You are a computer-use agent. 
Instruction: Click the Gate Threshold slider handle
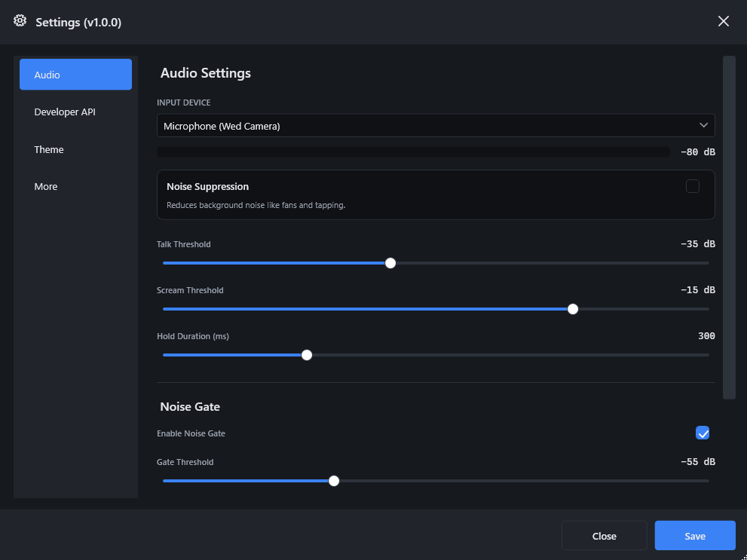click(x=334, y=481)
